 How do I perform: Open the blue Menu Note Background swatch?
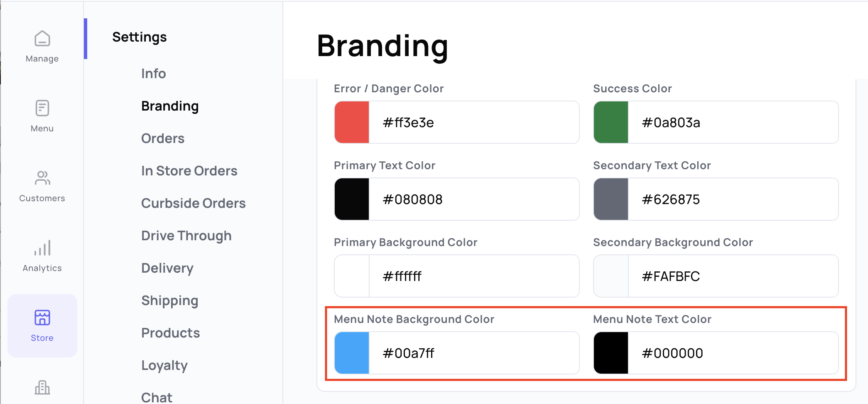[352, 353]
